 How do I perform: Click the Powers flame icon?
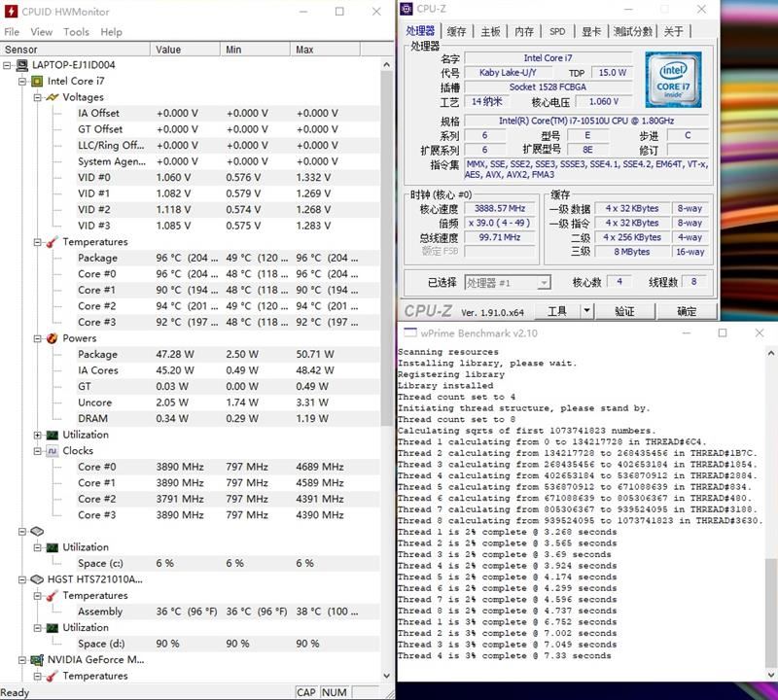pos(53,338)
